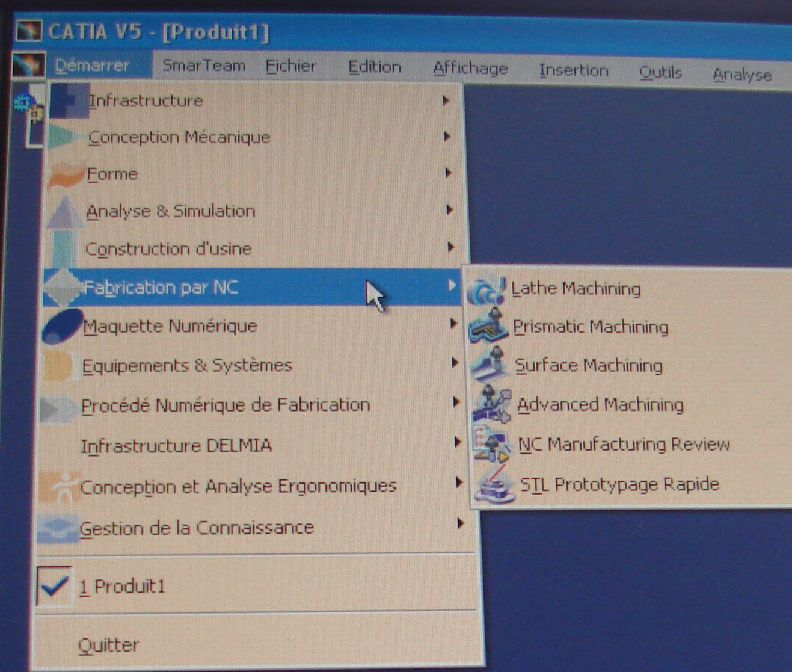Select the Prismatic Machining icon
The height and width of the screenshot is (672, 792).
(x=489, y=327)
